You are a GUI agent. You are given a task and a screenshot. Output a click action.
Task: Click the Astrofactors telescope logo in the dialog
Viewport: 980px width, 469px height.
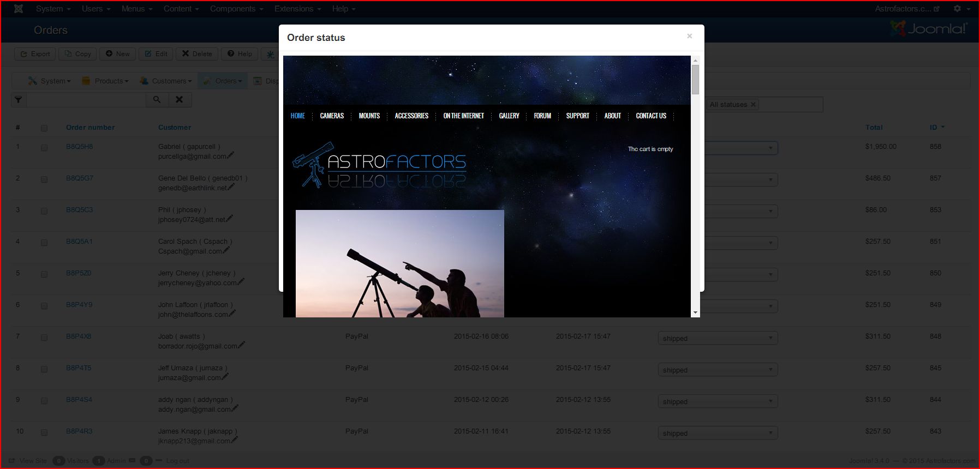point(379,165)
